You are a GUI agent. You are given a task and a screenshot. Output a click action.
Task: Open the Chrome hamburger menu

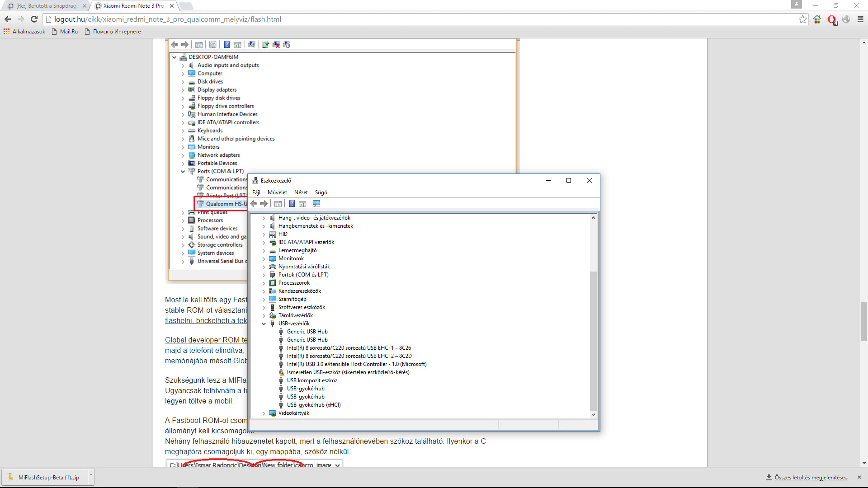pyautogui.click(x=860, y=19)
